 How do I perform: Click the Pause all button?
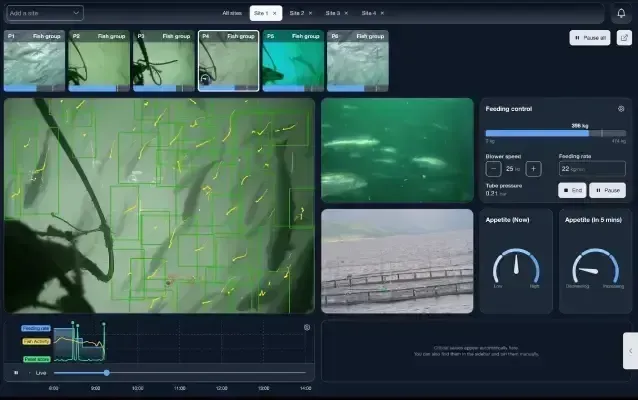590,38
